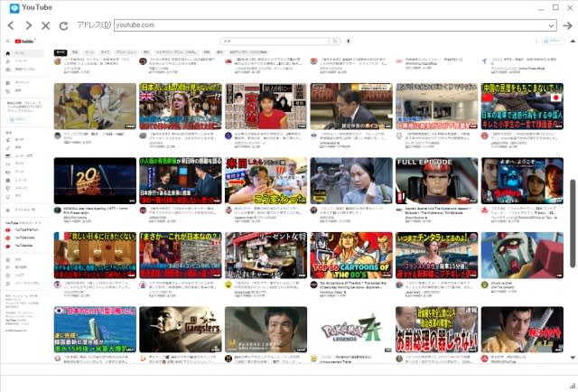Open the いつまでチンタラしてるのよ thumbnail
The width and height of the screenshot is (578, 392).
click(x=437, y=256)
